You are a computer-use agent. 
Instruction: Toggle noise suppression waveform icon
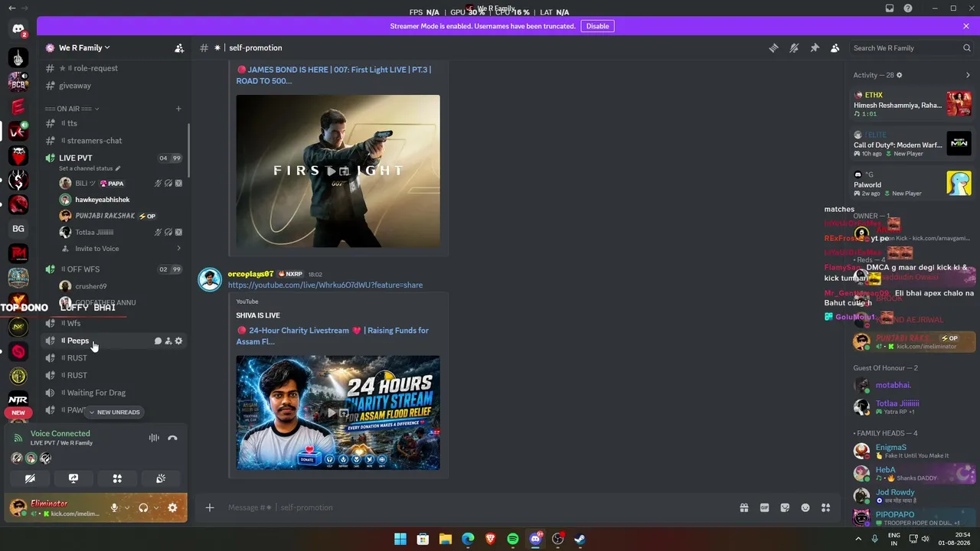click(x=154, y=438)
